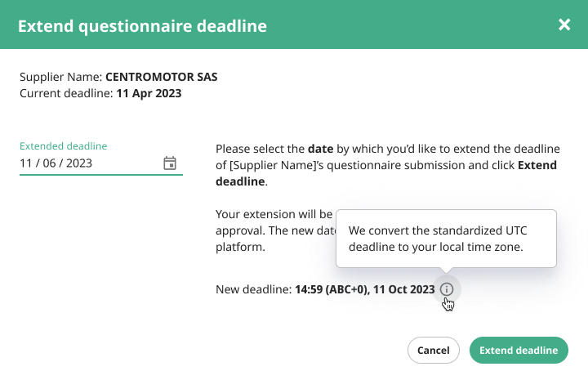This screenshot has width=588, height=380.
Task: Click the Please select the date paragraph
Action: click(388, 165)
